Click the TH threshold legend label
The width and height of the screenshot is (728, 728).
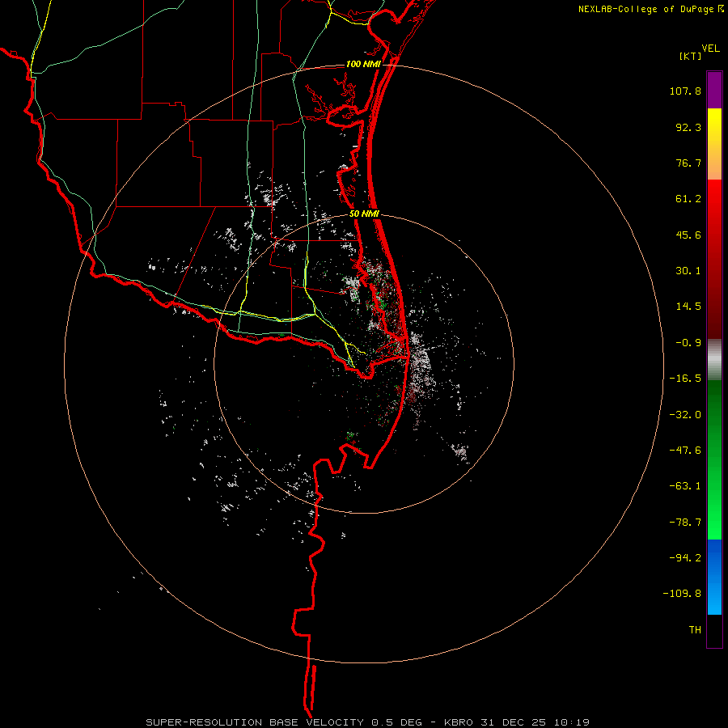click(x=695, y=629)
